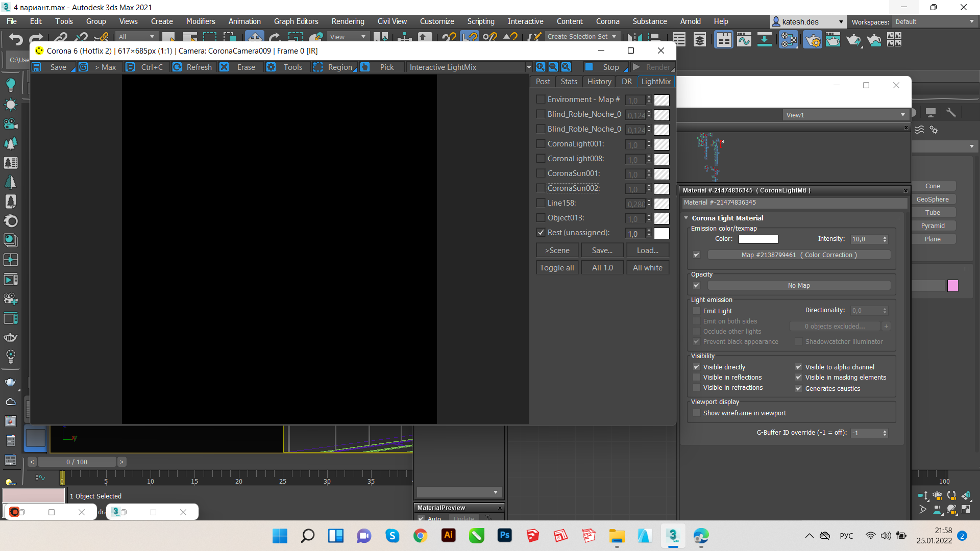Switch to the History tab
Viewport: 980px width, 551px height.
click(x=599, y=82)
